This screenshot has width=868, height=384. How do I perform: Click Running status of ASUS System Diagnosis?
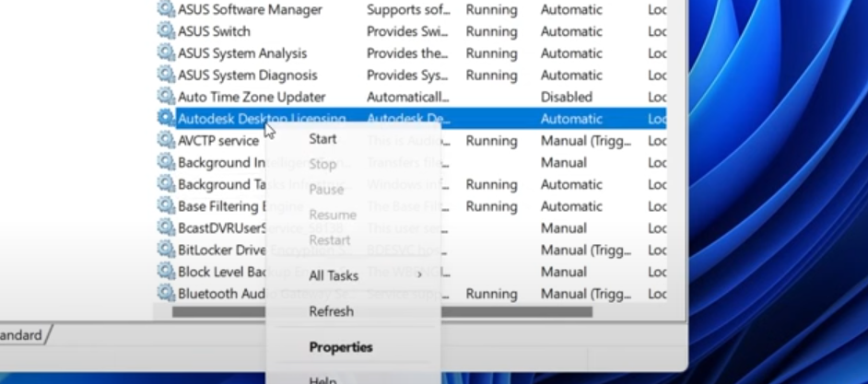coord(491,76)
